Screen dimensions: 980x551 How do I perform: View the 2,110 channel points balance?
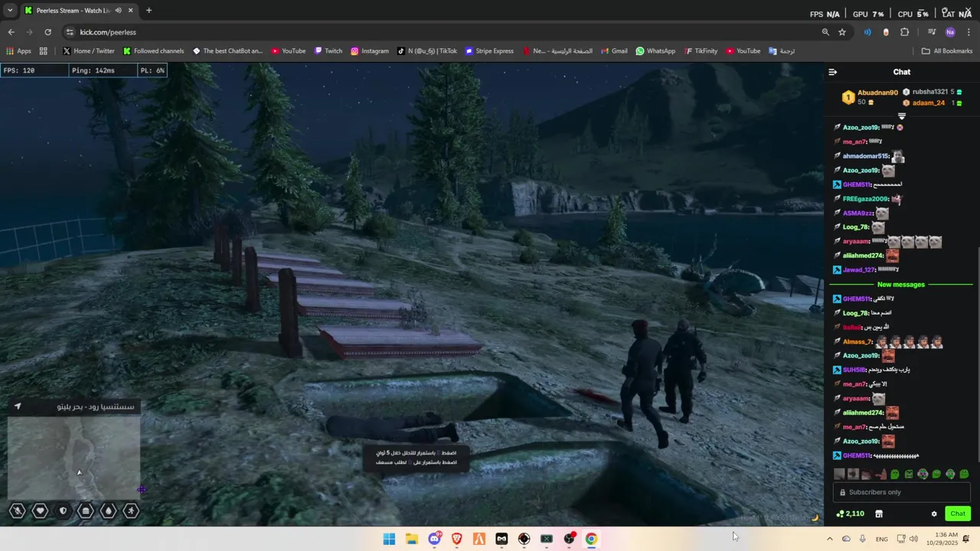pos(851,514)
